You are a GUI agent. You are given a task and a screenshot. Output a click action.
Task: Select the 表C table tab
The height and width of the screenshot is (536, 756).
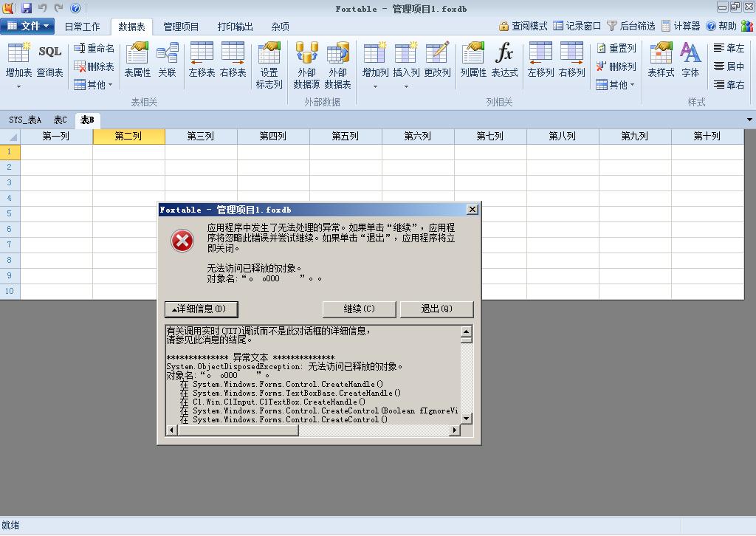point(61,120)
